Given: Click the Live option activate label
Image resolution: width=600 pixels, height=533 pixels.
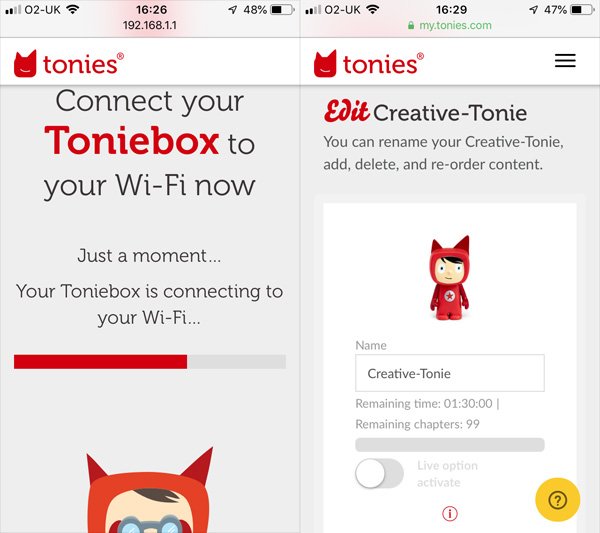Looking at the screenshot, I should 447,474.
